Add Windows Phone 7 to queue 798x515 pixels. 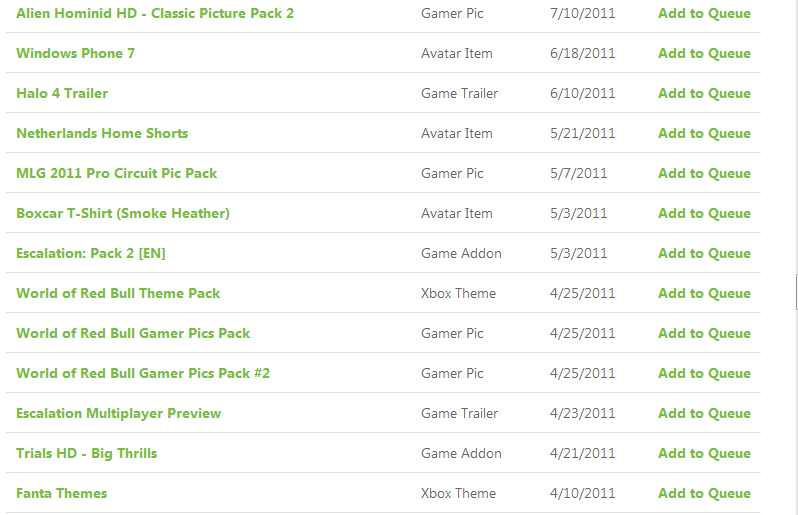tap(704, 53)
